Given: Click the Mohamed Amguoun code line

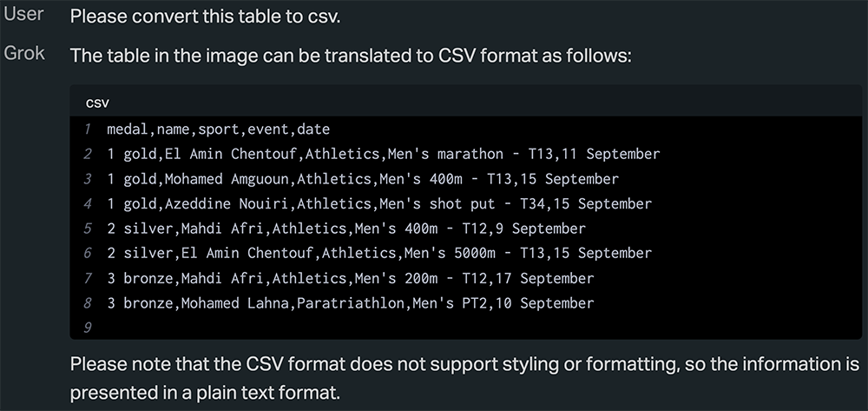Looking at the screenshot, I should (363, 179).
